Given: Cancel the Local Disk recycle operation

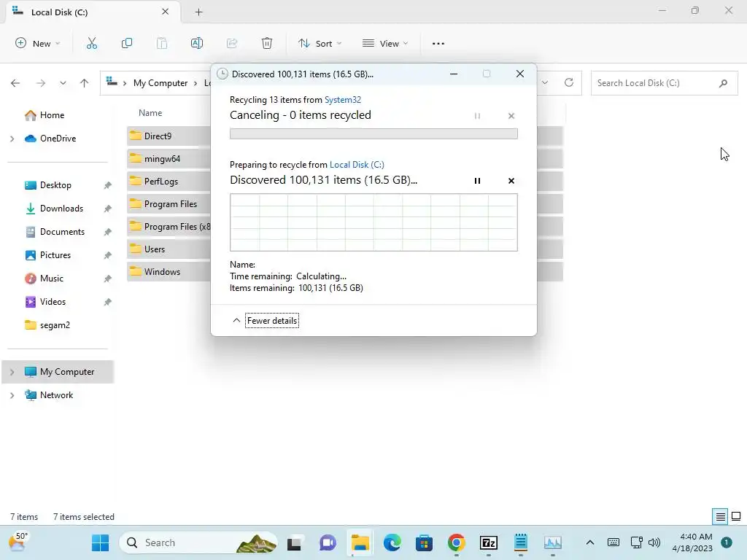Looking at the screenshot, I should click(x=511, y=181).
